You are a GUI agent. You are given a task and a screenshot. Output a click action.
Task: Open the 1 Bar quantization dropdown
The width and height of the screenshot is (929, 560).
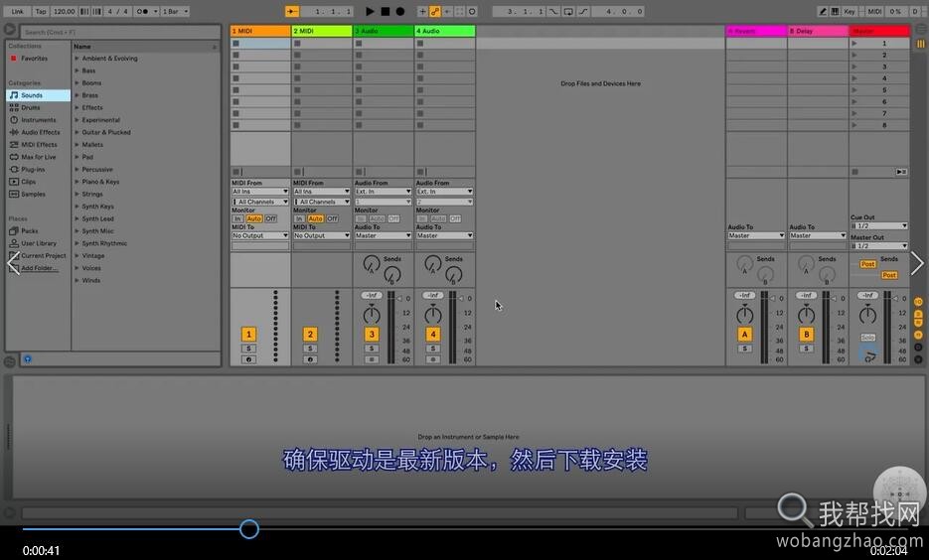[176, 11]
